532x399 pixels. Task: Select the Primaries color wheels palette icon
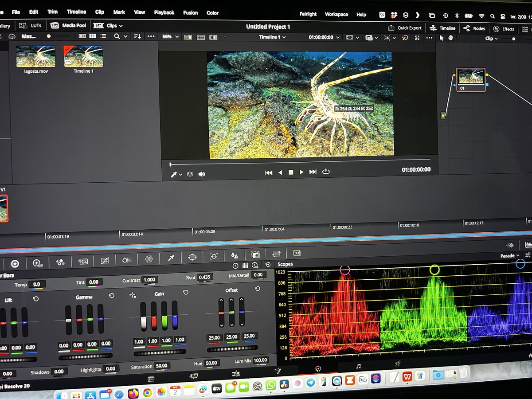click(15, 264)
